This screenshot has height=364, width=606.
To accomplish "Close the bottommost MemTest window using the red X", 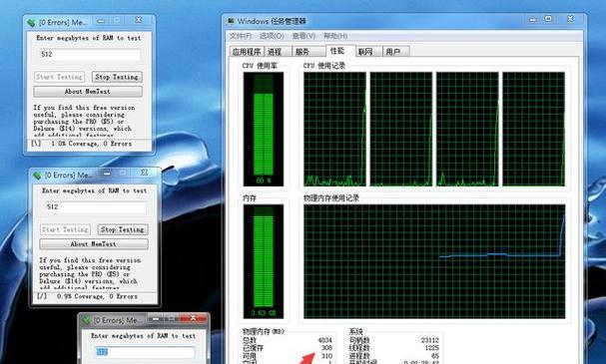I will 194,318.
